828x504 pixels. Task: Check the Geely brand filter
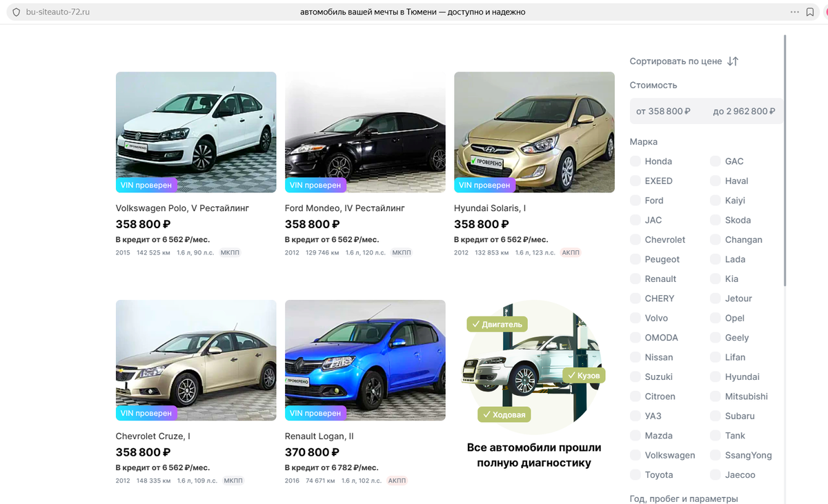715,338
